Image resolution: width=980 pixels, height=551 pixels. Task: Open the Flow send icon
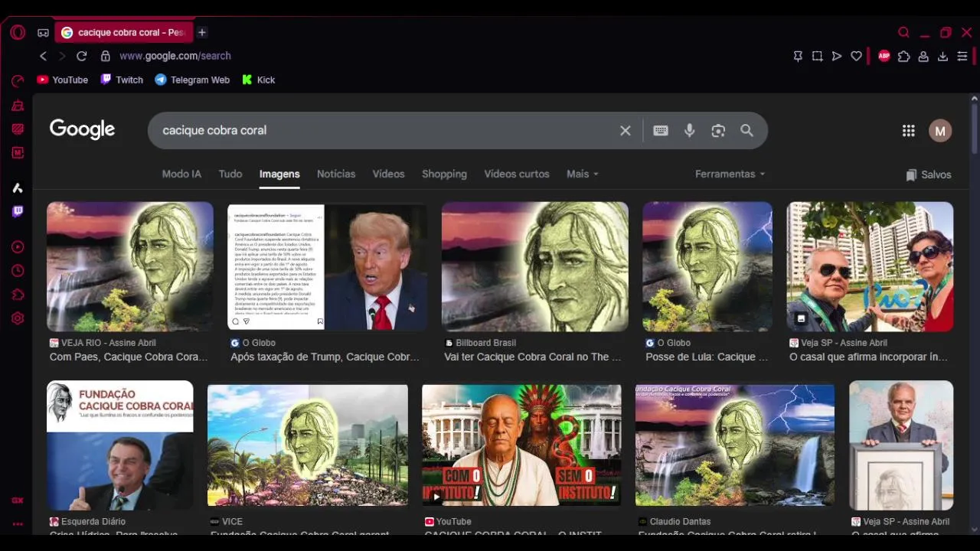[x=837, y=56]
